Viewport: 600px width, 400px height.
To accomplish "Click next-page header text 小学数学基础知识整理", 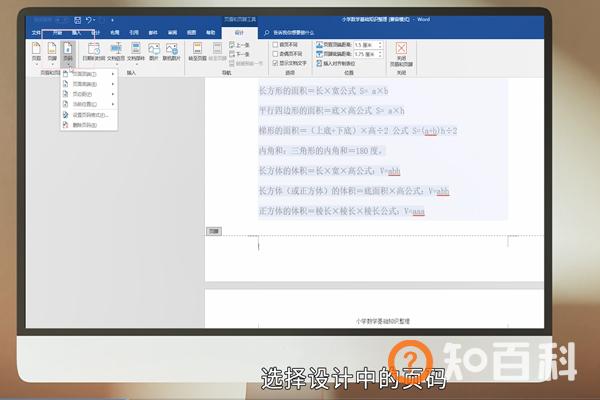I will tap(383, 321).
